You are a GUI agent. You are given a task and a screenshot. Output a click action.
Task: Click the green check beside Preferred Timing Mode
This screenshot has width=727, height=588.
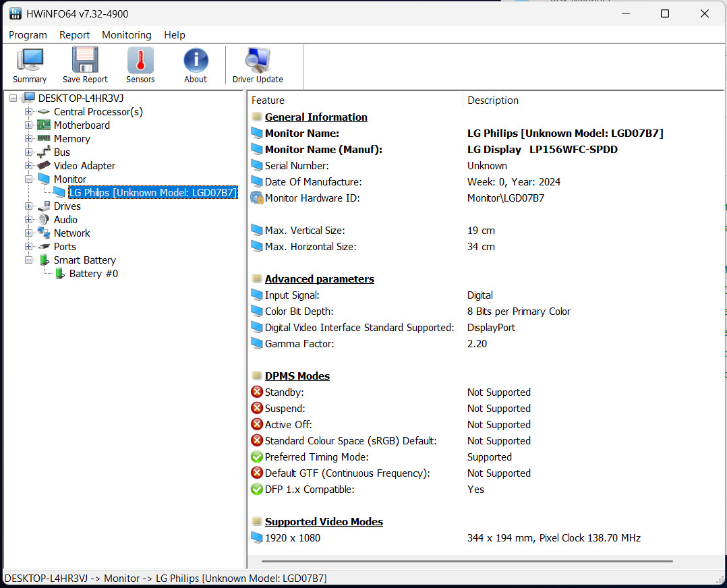257,457
